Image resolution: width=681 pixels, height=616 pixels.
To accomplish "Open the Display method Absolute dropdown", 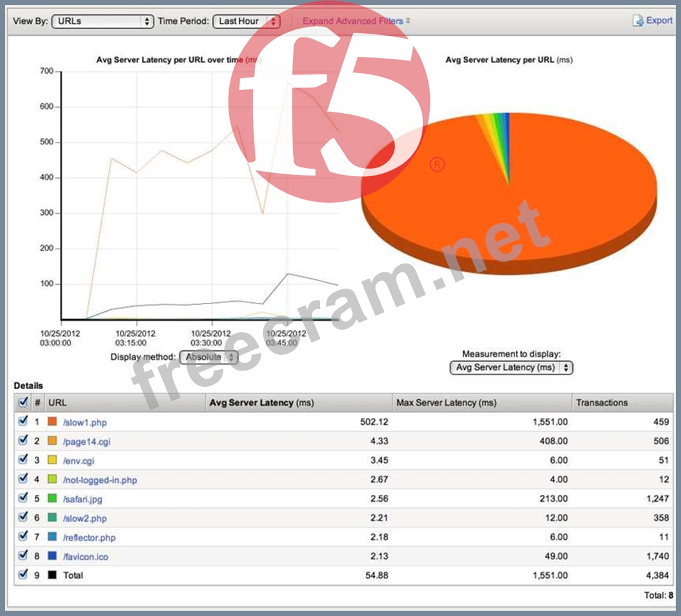I will (209, 357).
